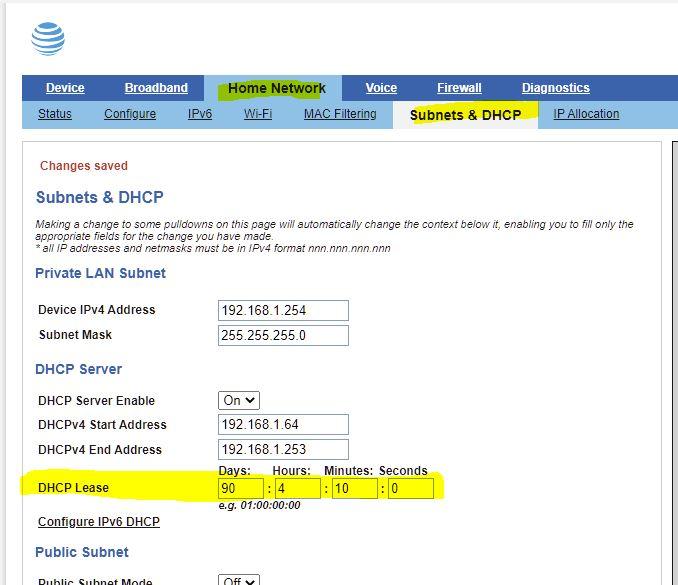This screenshot has width=678, height=585.
Task: Select the Home Network tab
Action: pos(276,88)
